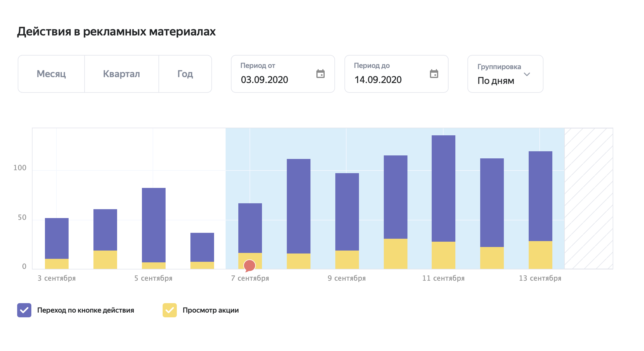
Task: Uncheck Просмотр акции checkbox
Action: coord(170,310)
